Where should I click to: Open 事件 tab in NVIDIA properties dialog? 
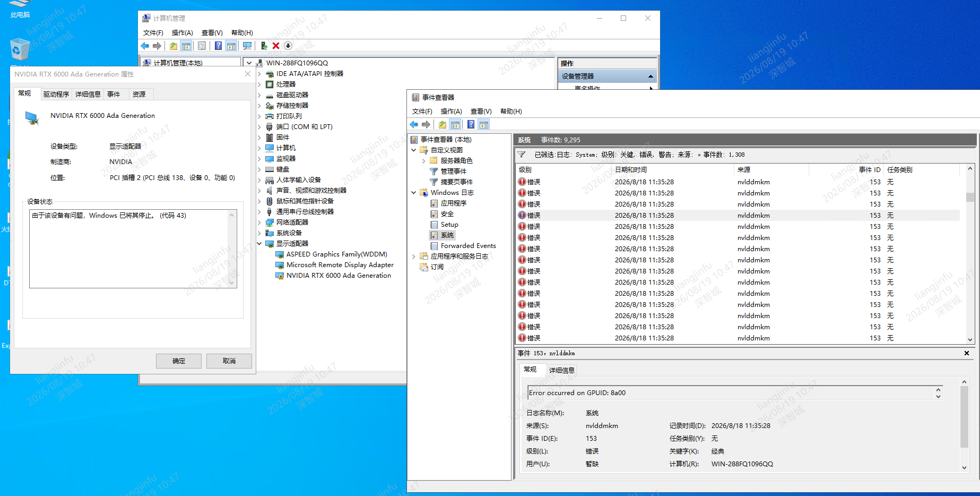point(114,95)
